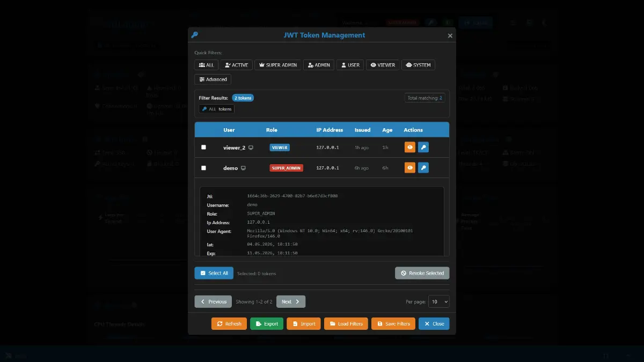644x362 pixels.
Task: Apply the ACTIVE quick filter
Action: [x=236, y=65]
